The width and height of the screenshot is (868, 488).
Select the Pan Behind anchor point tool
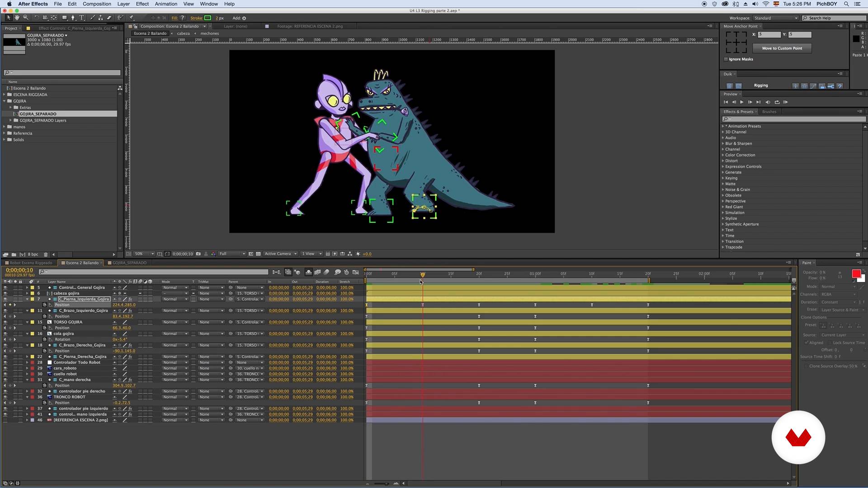pyautogui.click(x=54, y=18)
